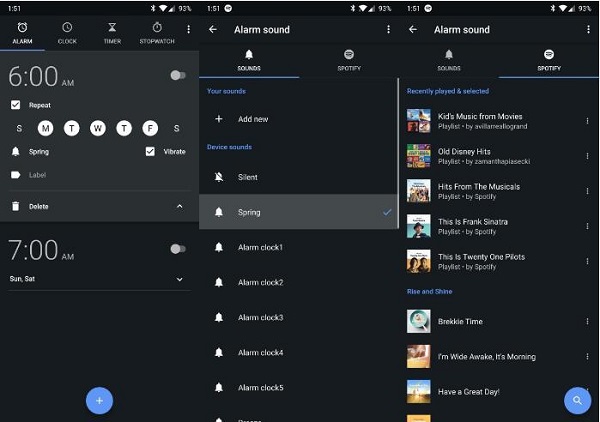Screen dimensions: 600x422
Task: Toggle the 6:00 AM alarm switch
Action: (x=178, y=75)
